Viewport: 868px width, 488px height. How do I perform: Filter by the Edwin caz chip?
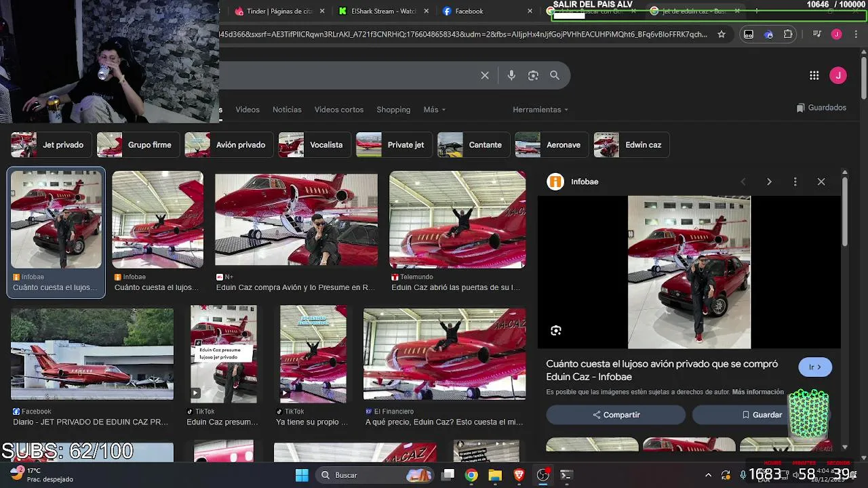[x=631, y=145]
